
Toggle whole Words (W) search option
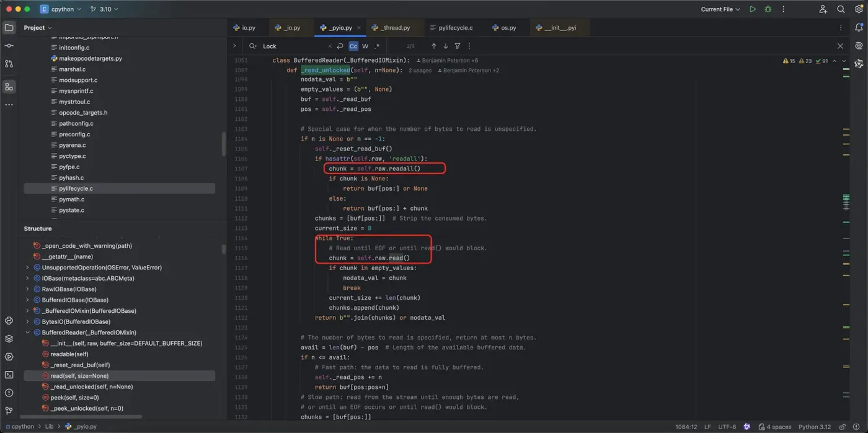pyautogui.click(x=365, y=46)
